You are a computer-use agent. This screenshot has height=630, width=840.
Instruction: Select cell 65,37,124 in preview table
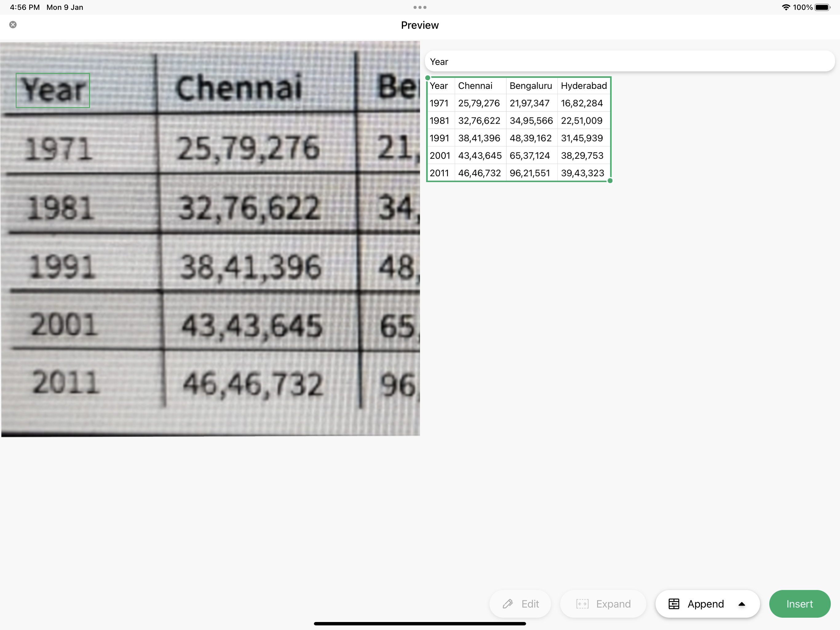[532, 156]
